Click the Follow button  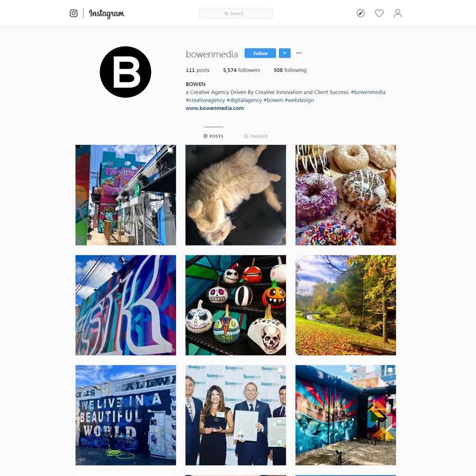[260, 53]
